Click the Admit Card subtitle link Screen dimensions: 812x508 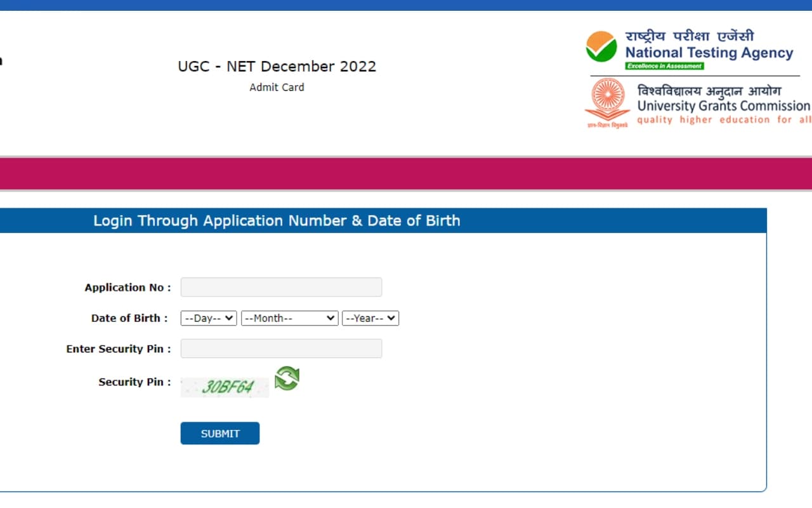[277, 87]
